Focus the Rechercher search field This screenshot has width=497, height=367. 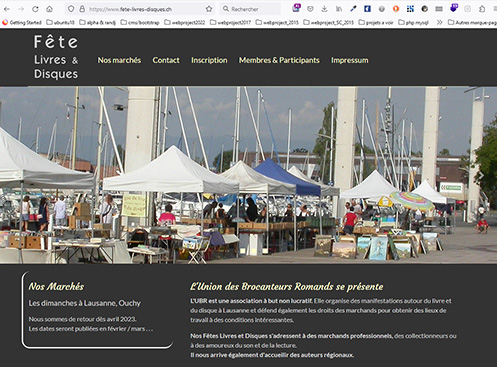250,9
